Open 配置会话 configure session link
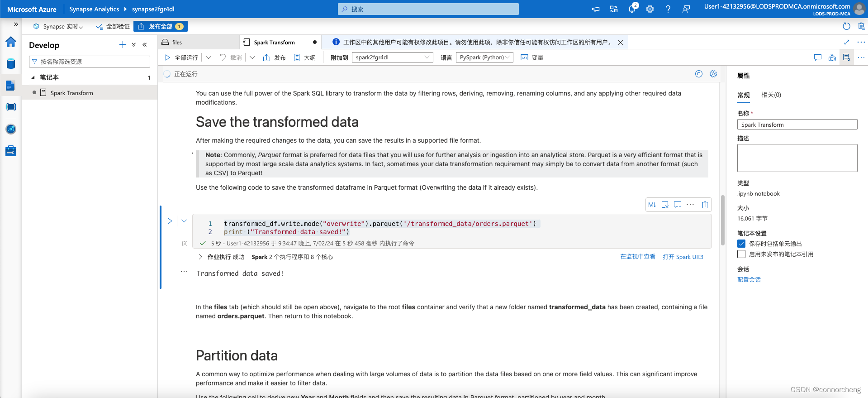Image resolution: width=868 pixels, height=398 pixels. [x=749, y=280]
